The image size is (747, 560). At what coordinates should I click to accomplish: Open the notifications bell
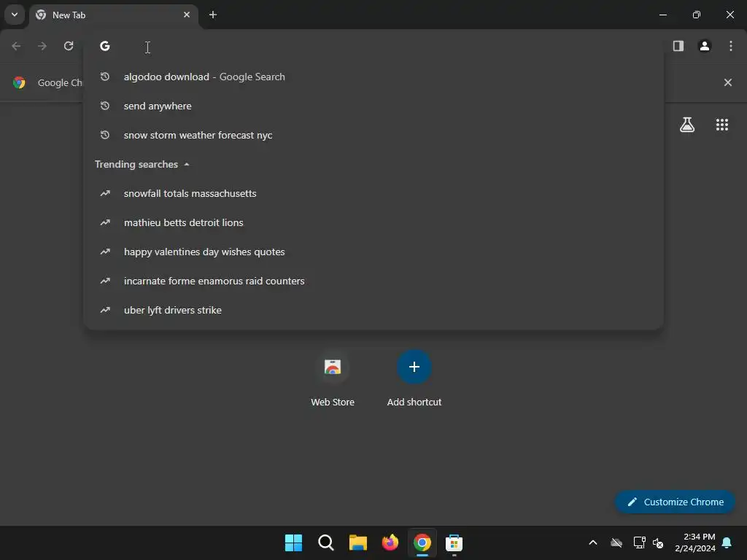tap(727, 542)
